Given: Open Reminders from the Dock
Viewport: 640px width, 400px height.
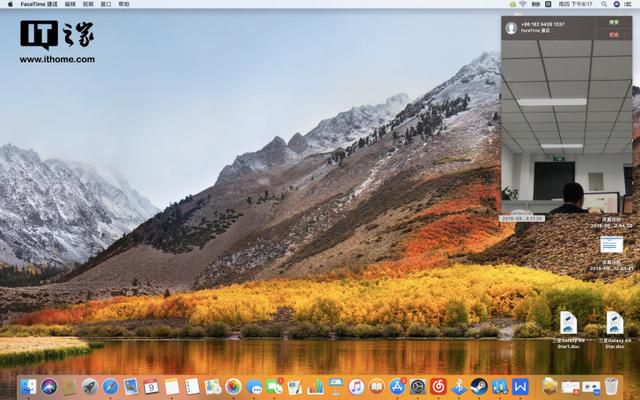Looking at the screenshot, I should 192,387.
